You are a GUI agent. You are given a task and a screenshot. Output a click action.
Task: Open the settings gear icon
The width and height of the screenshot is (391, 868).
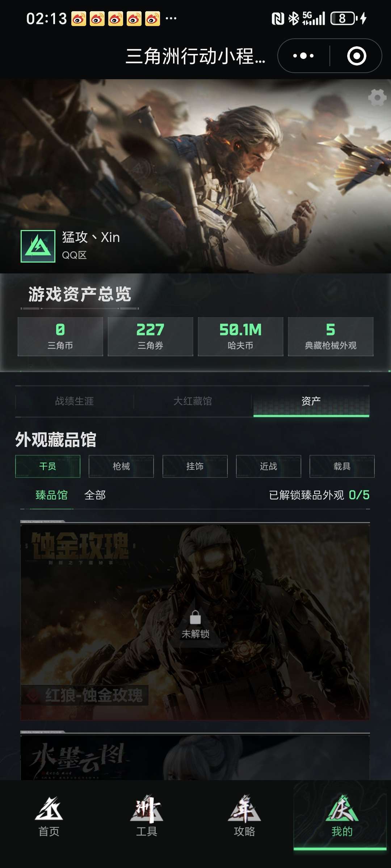click(x=377, y=98)
